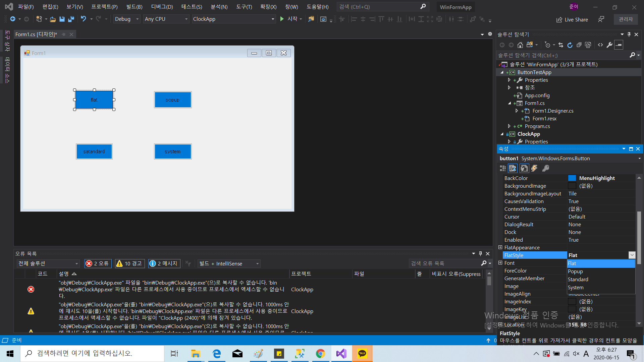Open the 파일(F) menu
The height and width of the screenshot is (362, 644).
tap(26, 7)
